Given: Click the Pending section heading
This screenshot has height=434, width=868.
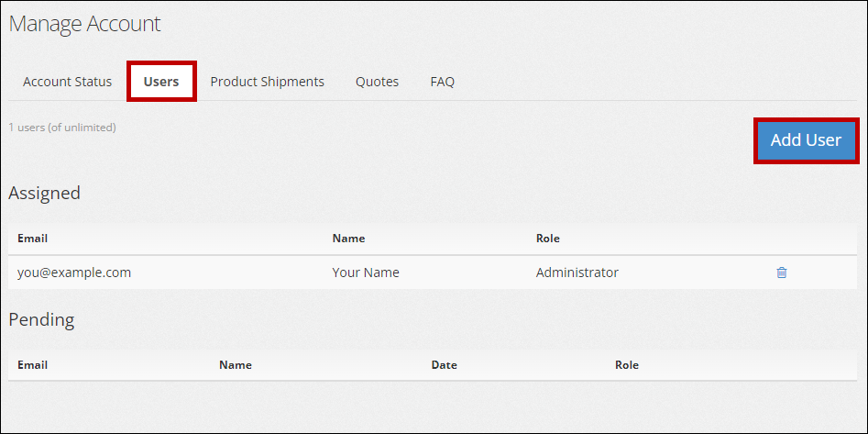Looking at the screenshot, I should pyautogui.click(x=41, y=320).
